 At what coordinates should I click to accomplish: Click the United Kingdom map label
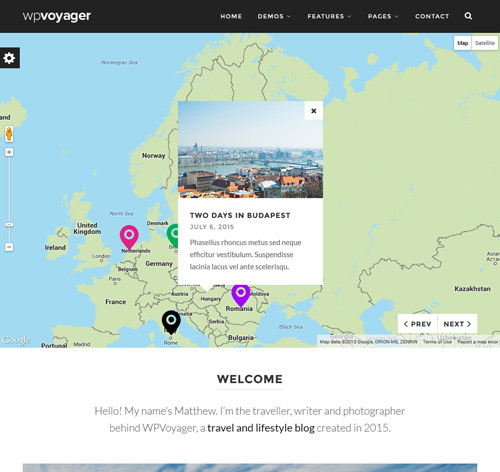tap(87, 228)
